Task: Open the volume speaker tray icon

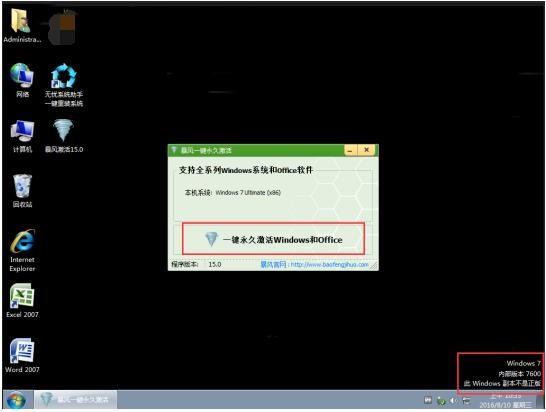Action: point(453,401)
